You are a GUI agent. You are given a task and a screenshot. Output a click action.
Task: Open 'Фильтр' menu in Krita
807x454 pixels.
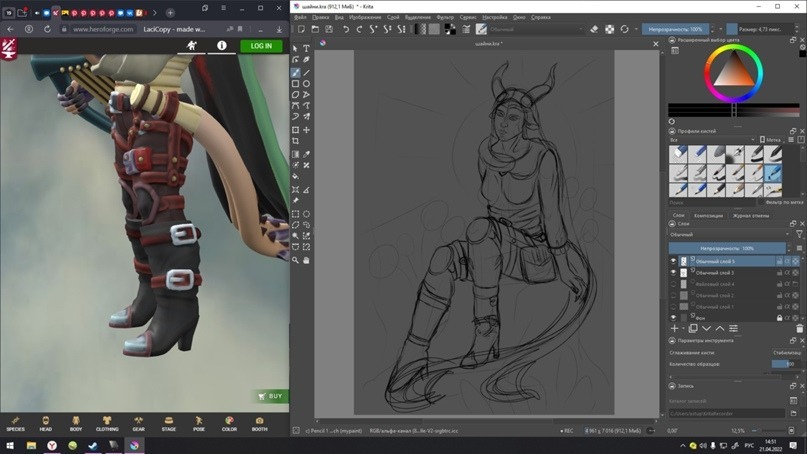tap(445, 17)
